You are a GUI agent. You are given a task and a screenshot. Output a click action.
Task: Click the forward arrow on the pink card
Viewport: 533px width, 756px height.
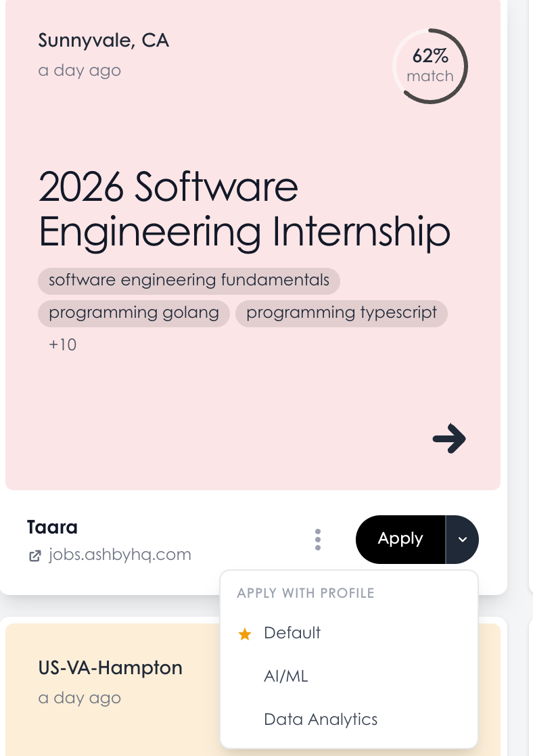pos(448,439)
